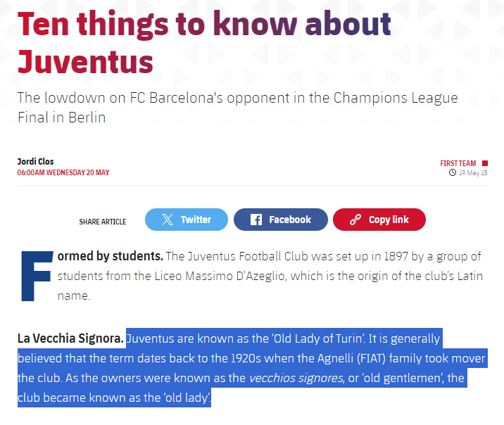
Task: Click the red square beside FIRST TEAM
Action: pos(484,163)
